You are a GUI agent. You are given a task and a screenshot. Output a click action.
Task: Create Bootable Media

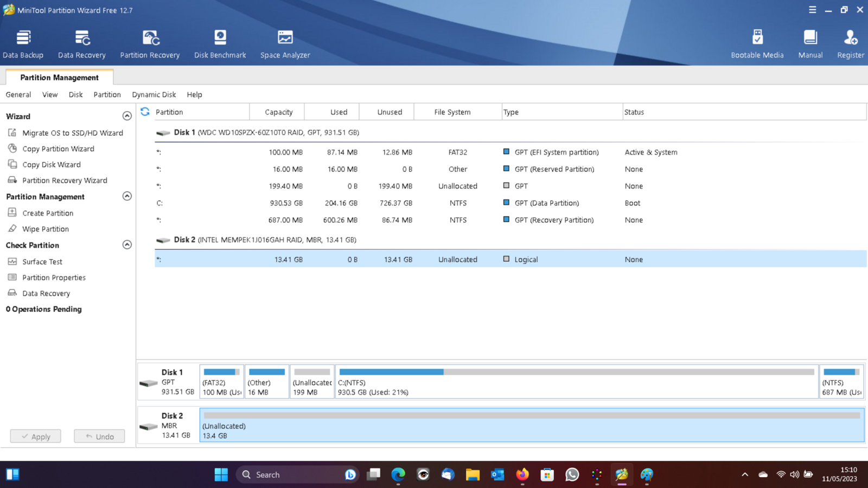click(x=757, y=43)
